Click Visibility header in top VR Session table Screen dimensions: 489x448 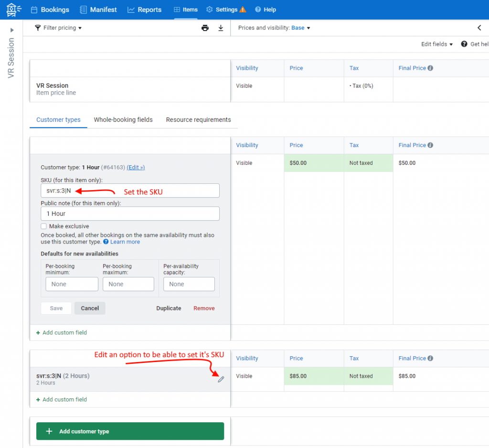(x=247, y=68)
